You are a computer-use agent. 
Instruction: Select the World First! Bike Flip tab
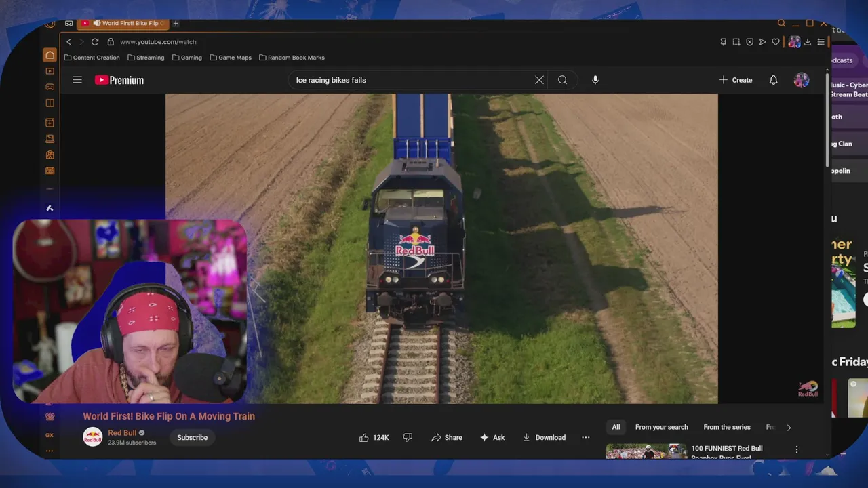click(x=121, y=23)
